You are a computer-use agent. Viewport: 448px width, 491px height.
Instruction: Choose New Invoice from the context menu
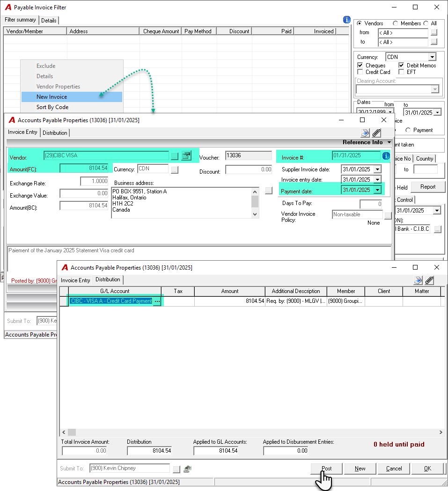point(72,97)
